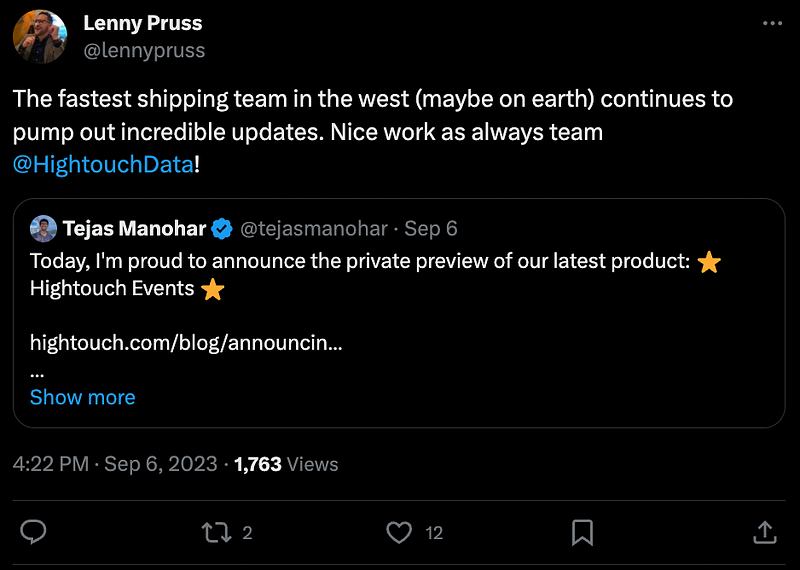Open the hightouch.com/blog link
The width and height of the screenshot is (800, 570).
pos(186,342)
